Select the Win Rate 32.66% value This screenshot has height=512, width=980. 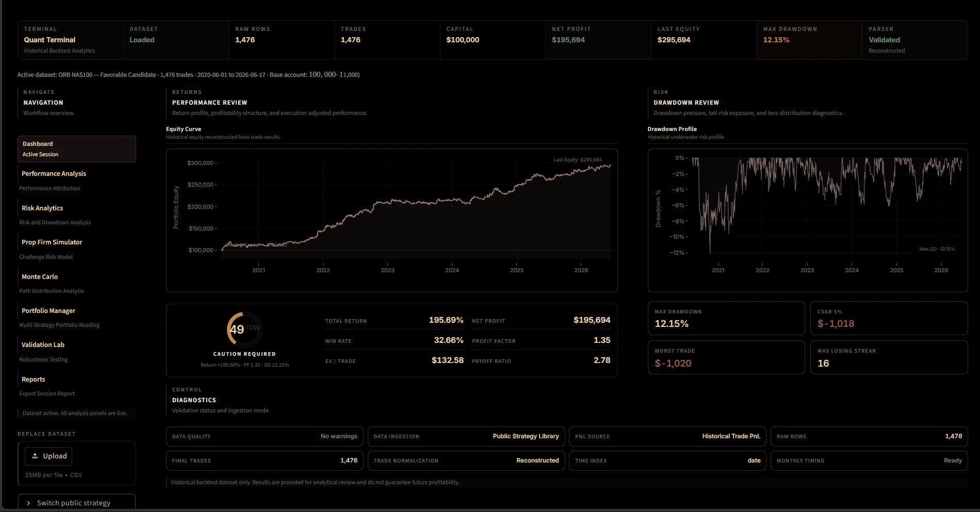pos(448,340)
